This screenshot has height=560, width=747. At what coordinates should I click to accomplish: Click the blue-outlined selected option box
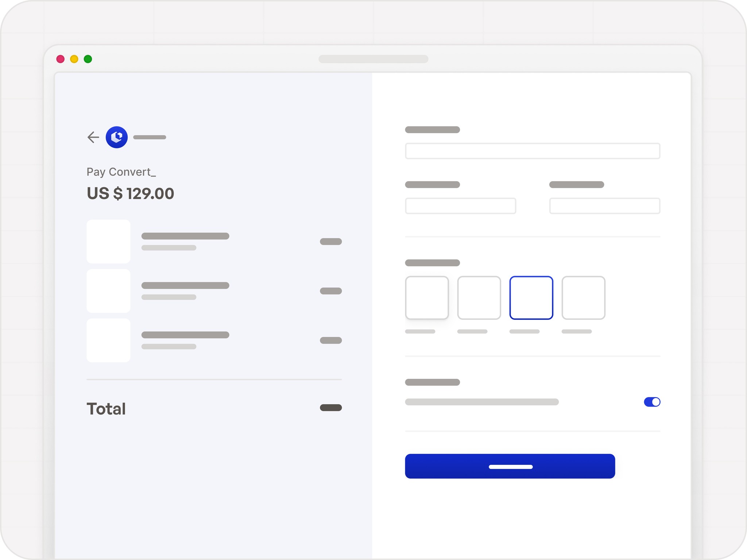pyautogui.click(x=531, y=298)
